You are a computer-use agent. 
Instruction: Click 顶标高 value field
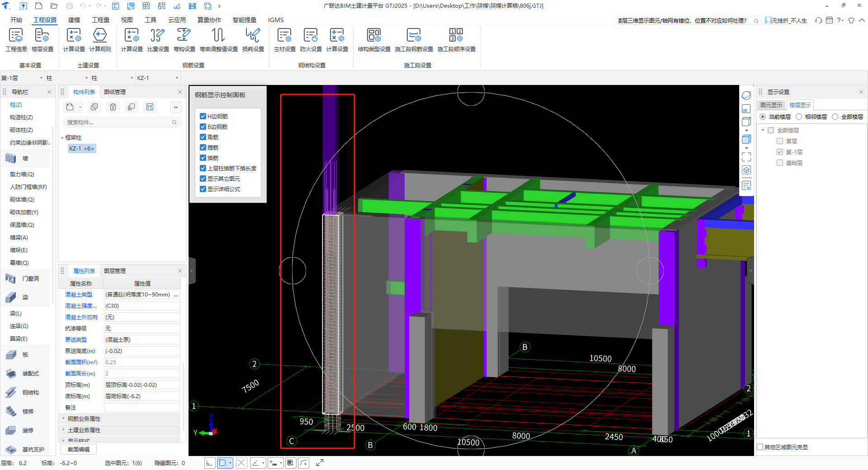(142, 385)
